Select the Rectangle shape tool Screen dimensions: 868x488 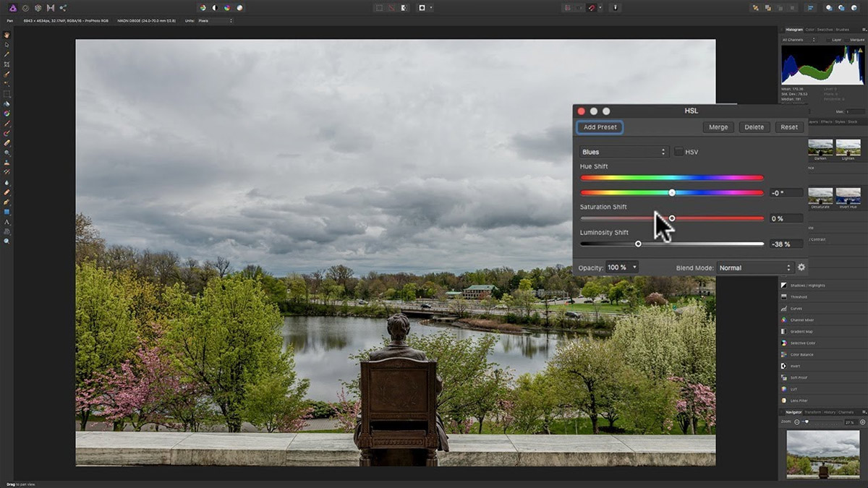coord(7,212)
